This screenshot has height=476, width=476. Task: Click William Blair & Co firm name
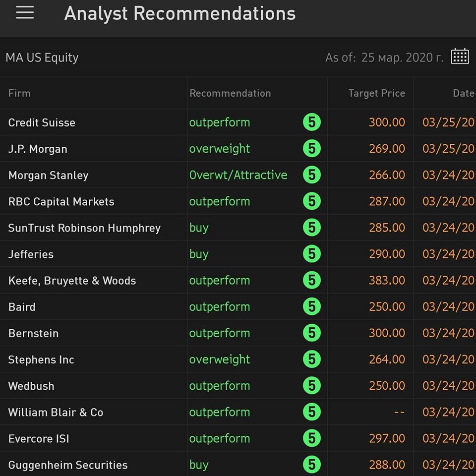coord(56,412)
